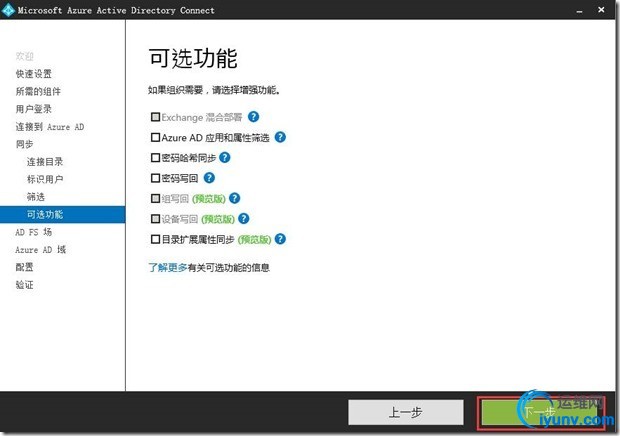Click the green (预览版) tag beside 目录扩展属性同步
This screenshot has width=620, height=436.
coord(254,240)
